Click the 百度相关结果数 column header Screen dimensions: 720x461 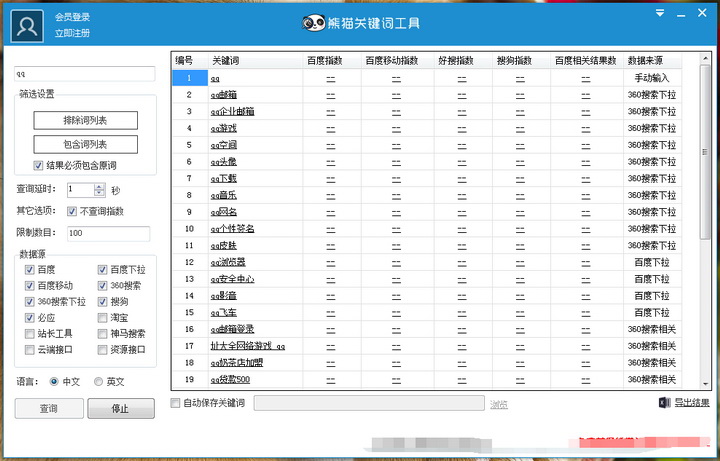(x=587, y=61)
